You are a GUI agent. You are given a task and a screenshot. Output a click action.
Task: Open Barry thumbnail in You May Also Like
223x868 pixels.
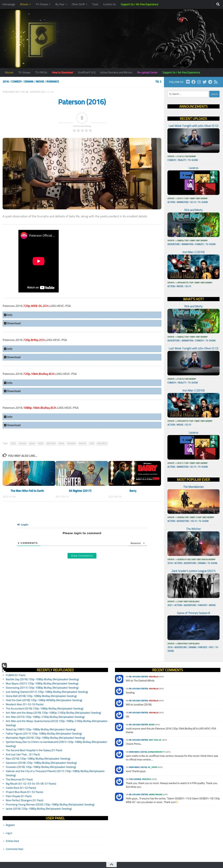point(135,473)
